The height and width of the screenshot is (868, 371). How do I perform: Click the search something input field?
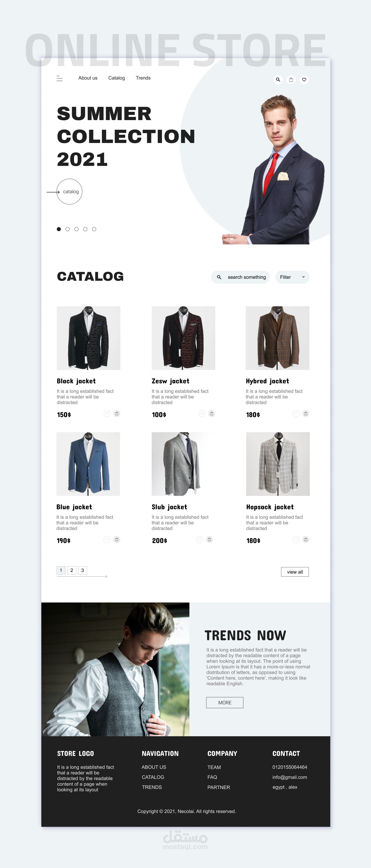[x=240, y=277]
